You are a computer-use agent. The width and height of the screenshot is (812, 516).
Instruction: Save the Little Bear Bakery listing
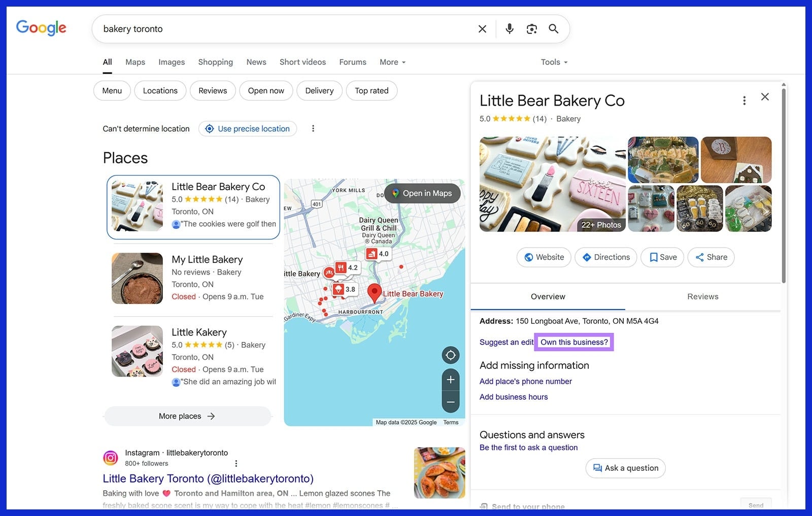point(662,257)
